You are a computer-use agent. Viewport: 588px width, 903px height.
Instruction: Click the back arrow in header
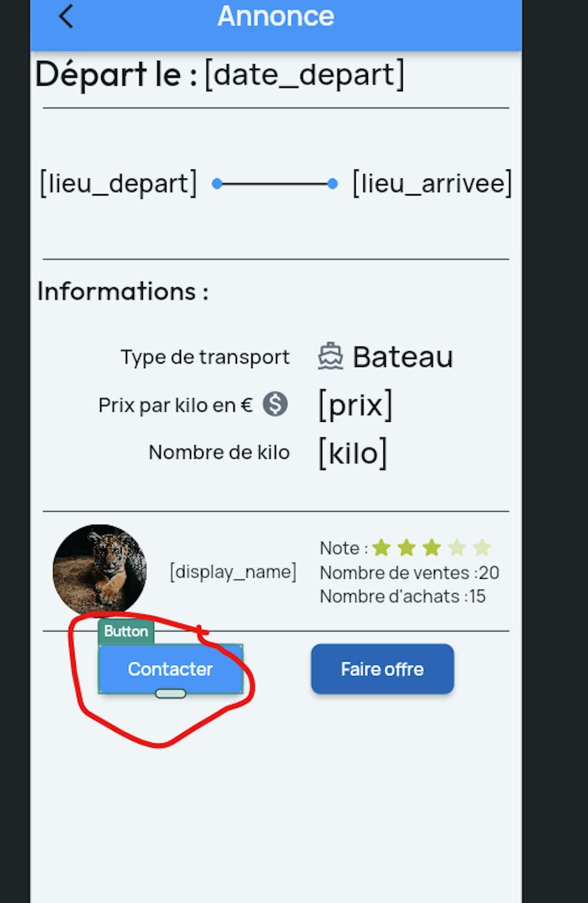click(x=66, y=16)
